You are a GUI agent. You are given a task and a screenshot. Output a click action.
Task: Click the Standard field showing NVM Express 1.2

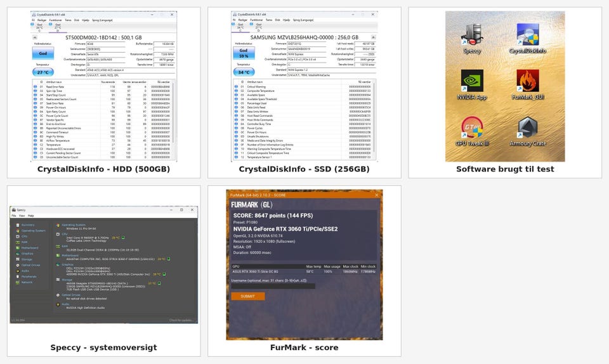331,70
